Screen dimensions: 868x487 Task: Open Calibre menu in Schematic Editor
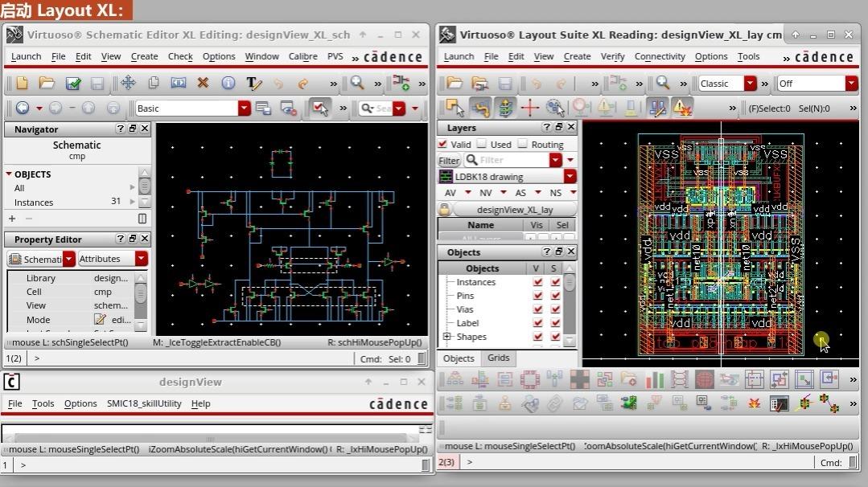302,56
